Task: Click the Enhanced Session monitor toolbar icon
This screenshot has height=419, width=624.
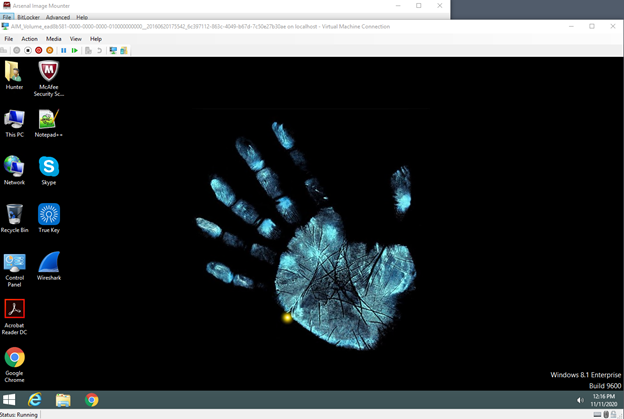Action: (x=113, y=51)
